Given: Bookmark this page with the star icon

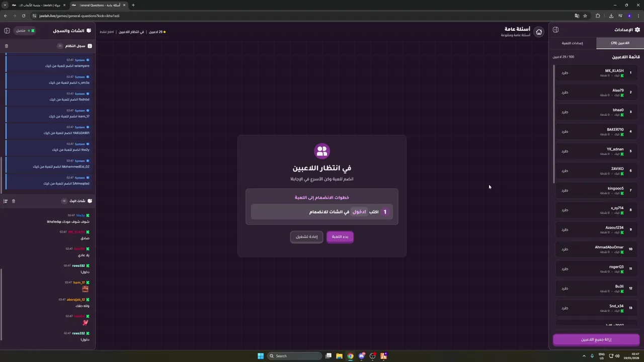Looking at the screenshot, I should pyautogui.click(x=585, y=16).
